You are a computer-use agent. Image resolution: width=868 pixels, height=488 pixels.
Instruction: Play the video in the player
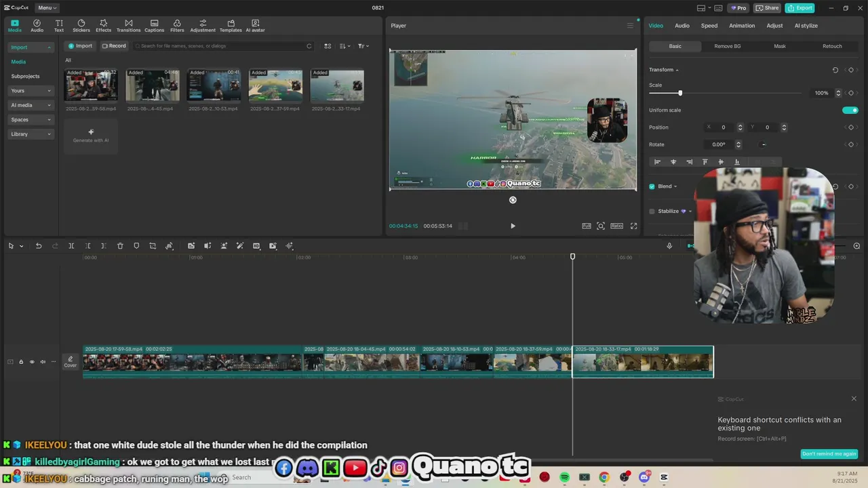pos(513,226)
